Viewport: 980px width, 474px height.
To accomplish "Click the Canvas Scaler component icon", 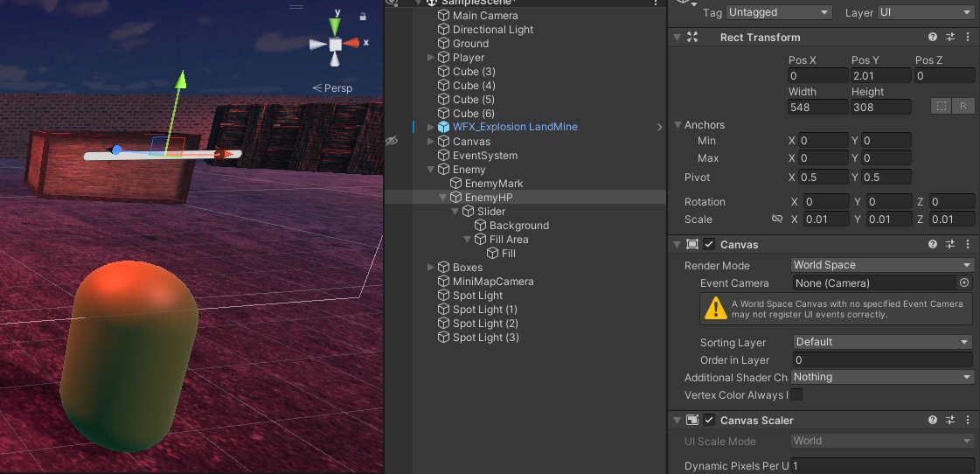I will pos(692,421).
